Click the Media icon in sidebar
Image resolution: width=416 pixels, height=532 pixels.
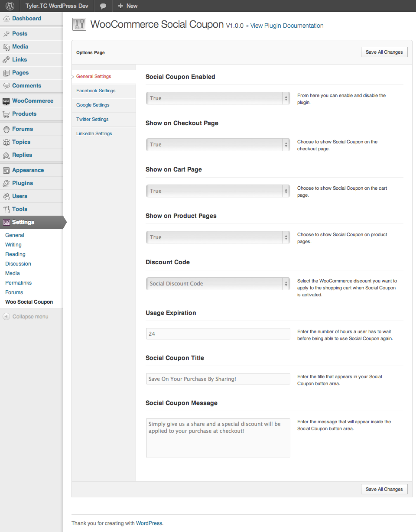(x=6, y=47)
